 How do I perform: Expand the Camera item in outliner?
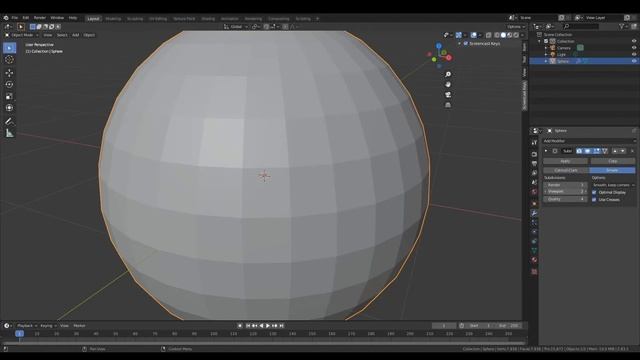pos(546,48)
